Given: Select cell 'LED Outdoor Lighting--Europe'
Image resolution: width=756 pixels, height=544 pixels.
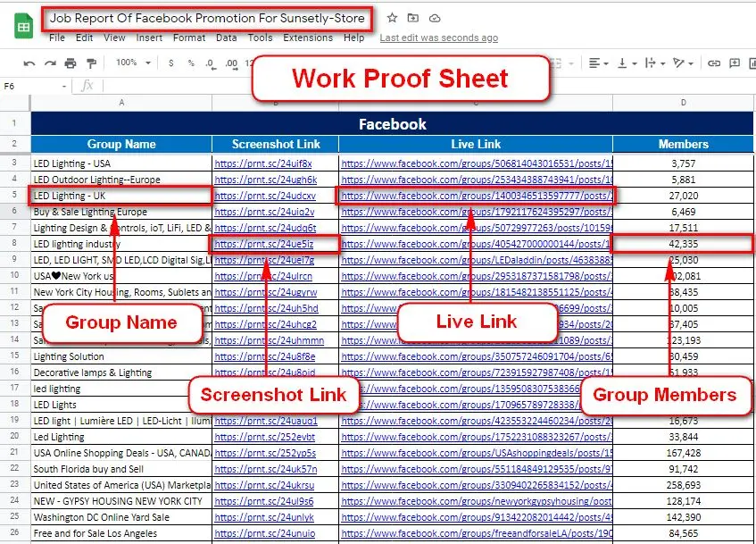Looking at the screenshot, I should 121,180.
